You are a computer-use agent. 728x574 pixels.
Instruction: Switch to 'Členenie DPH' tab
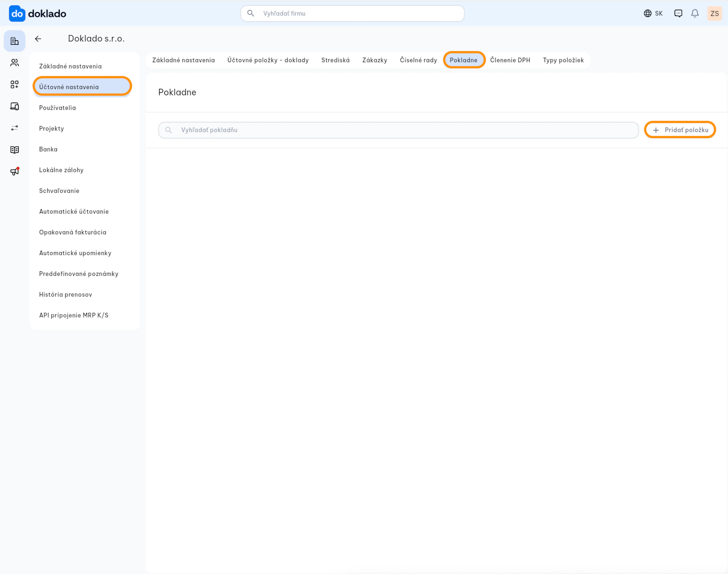point(510,60)
